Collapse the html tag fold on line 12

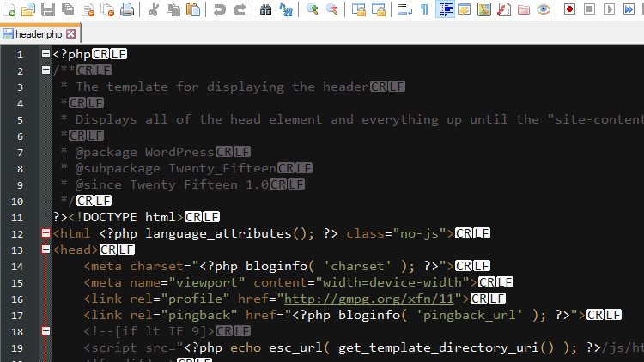46,233
